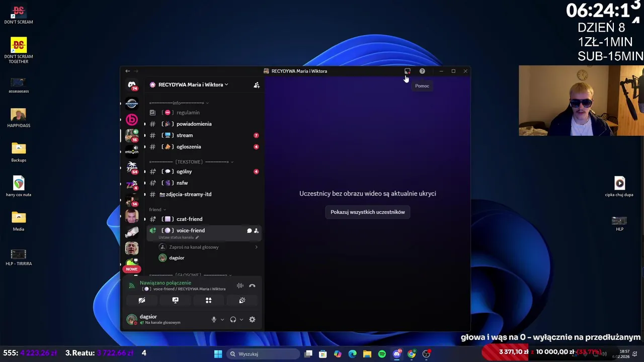
Task: Click Ustaw status kanału text
Action: pyautogui.click(x=176, y=237)
